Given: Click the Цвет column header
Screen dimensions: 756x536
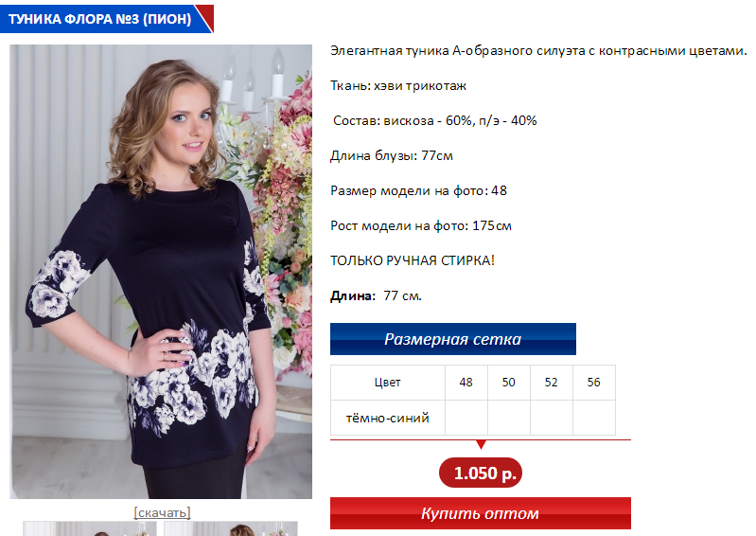Looking at the screenshot, I should [388, 382].
